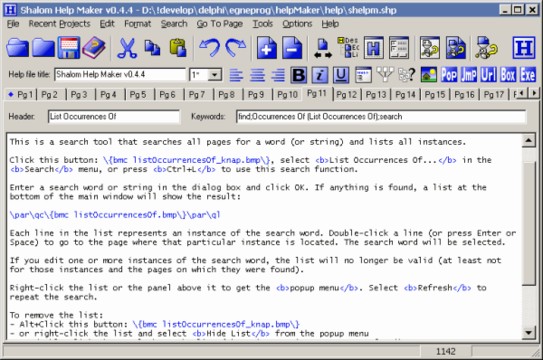Screen dimensions: 543x360
Task: Toggle Underline formatting button
Action: click(341, 75)
